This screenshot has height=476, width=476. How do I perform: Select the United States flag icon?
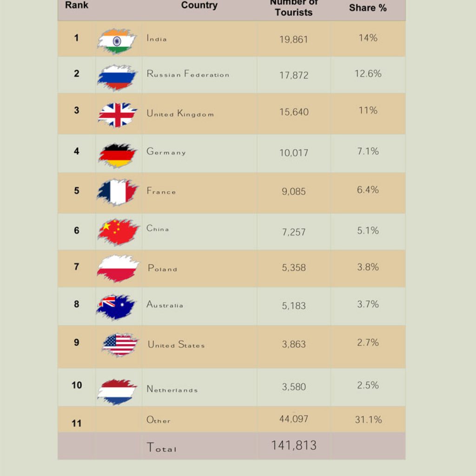(x=120, y=345)
